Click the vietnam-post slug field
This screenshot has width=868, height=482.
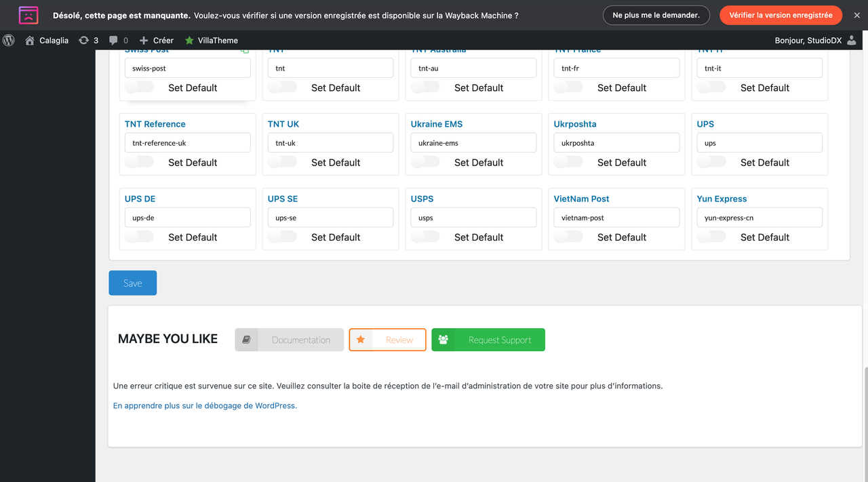617,218
